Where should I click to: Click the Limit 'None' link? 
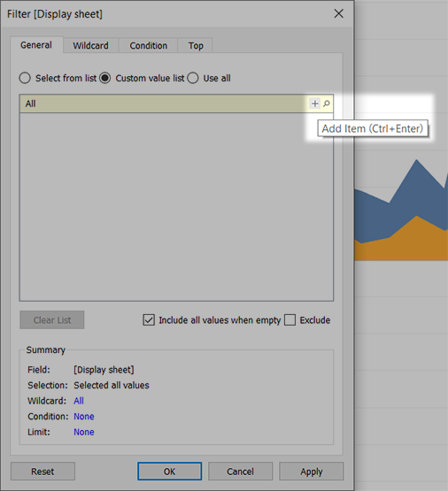[84, 432]
